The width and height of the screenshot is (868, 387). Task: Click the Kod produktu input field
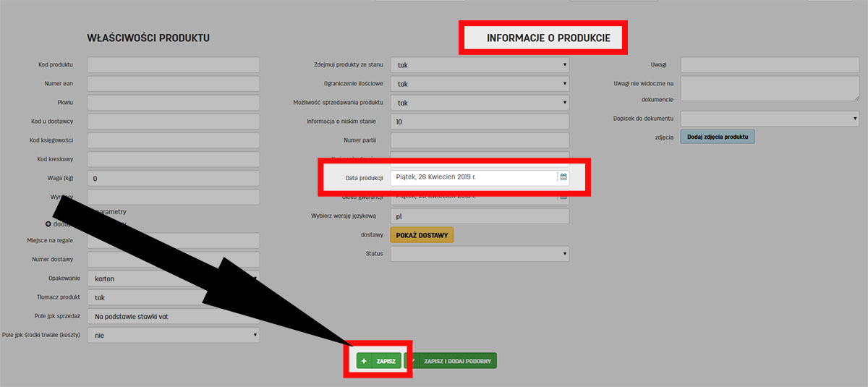173,65
